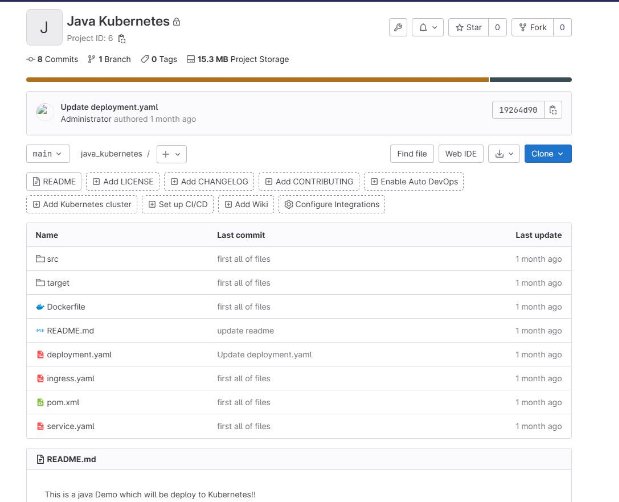Click java_kubernetes breadcrumb path

coord(111,154)
